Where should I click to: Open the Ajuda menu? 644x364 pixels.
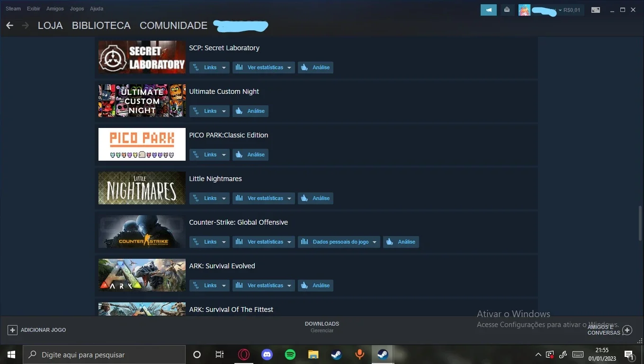pyautogui.click(x=97, y=9)
